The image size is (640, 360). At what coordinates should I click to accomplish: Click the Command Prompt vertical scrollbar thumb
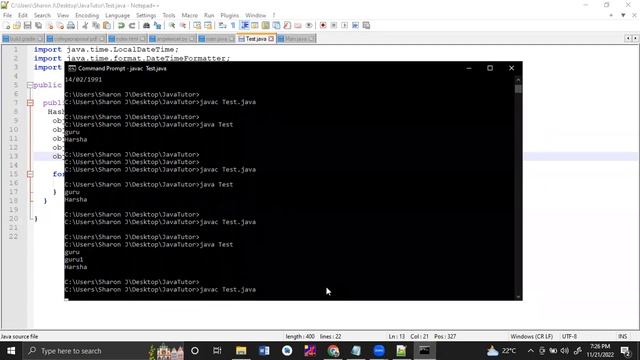pos(518,89)
